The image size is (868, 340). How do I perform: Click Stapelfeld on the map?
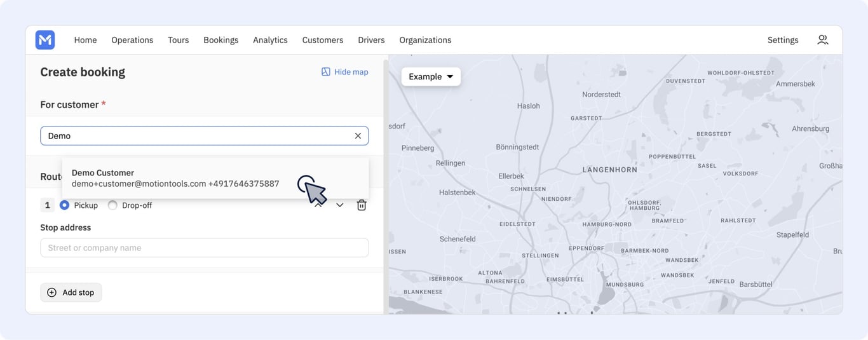tap(792, 235)
